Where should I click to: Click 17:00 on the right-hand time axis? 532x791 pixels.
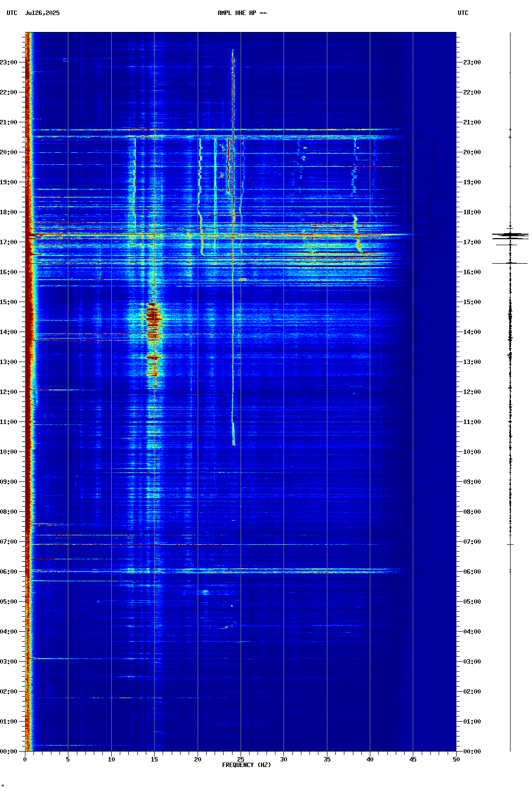click(472, 242)
